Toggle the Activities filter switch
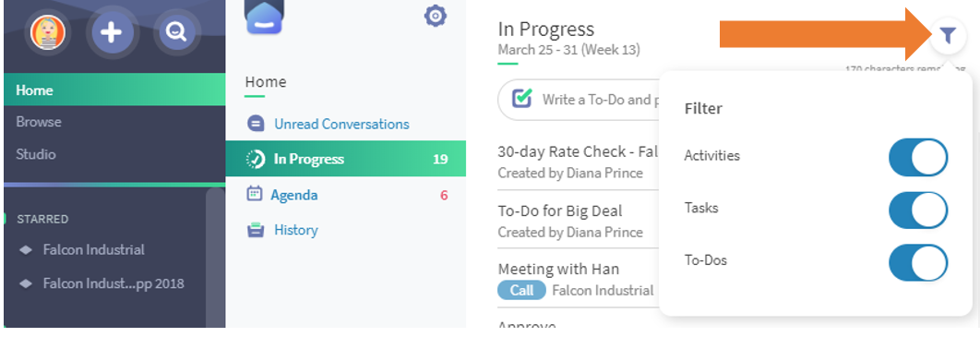The width and height of the screenshot is (980, 337). pyautogui.click(x=918, y=157)
